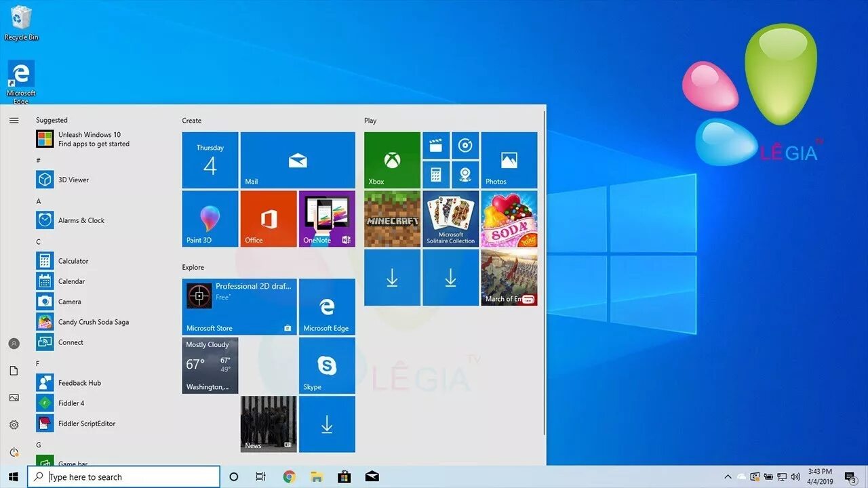Click the download tile under Solitaire
868x488 pixels.
(451, 277)
